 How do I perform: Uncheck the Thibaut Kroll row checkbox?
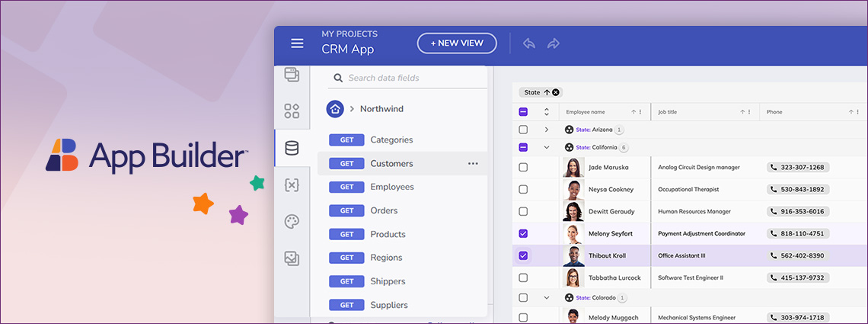(x=523, y=255)
